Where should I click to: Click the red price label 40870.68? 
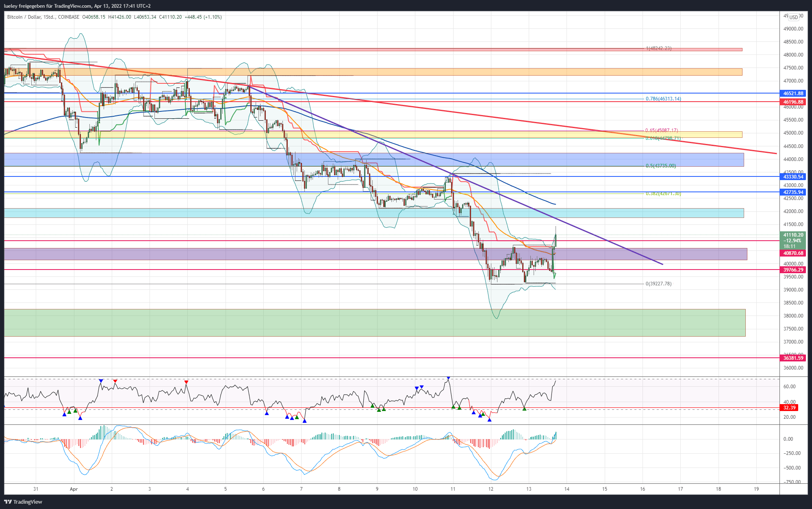click(x=793, y=253)
